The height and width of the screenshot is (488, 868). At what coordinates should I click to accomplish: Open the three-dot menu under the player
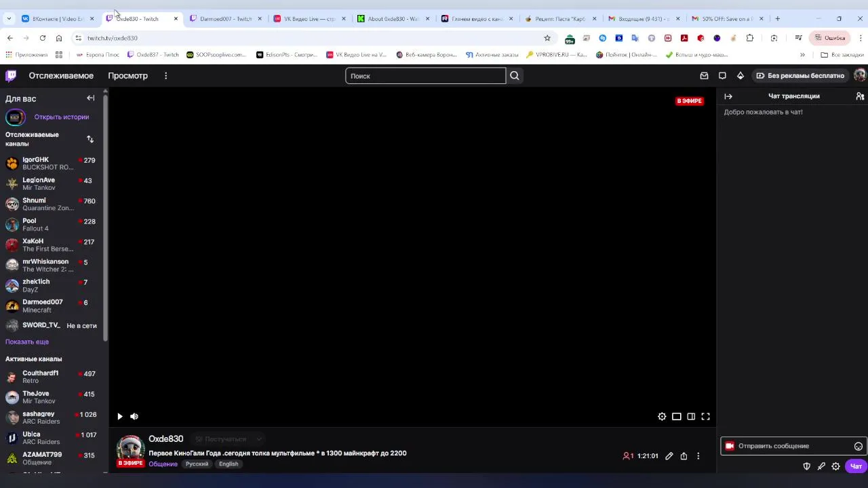[x=698, y=456]
